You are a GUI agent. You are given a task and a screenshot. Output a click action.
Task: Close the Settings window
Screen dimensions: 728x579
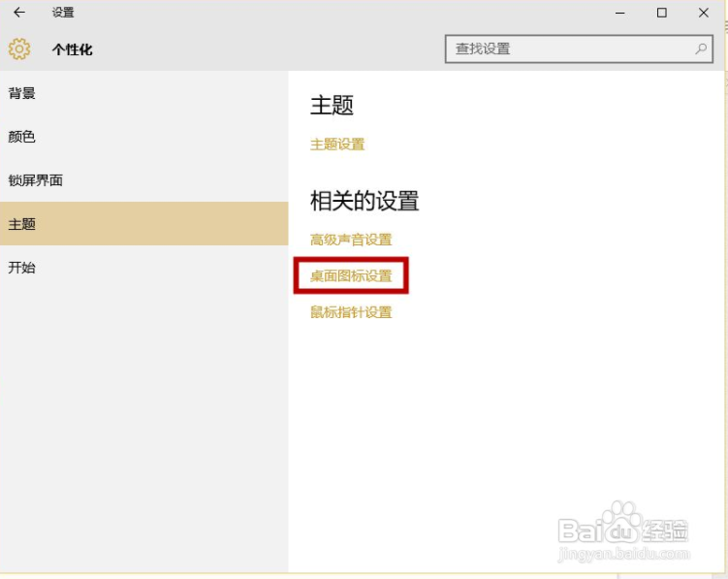tap(704, 13)
